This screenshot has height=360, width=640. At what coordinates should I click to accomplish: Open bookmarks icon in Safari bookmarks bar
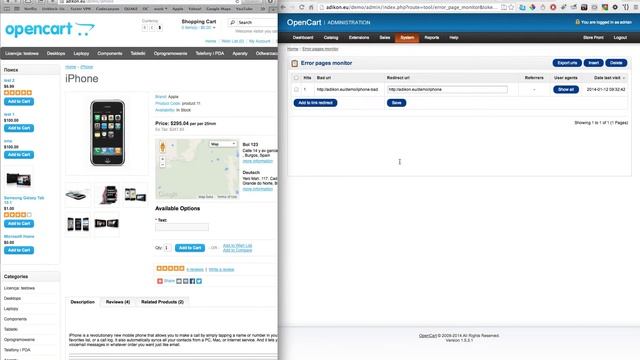7,9
